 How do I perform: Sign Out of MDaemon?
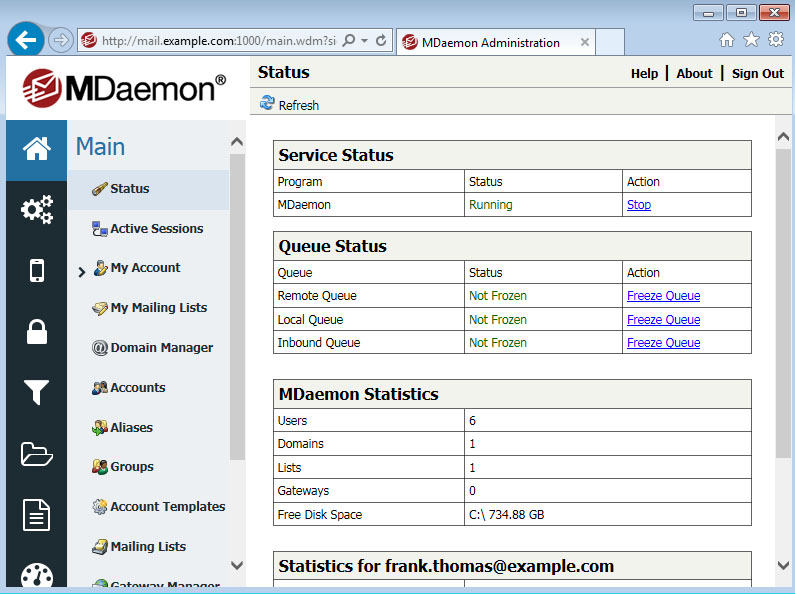[x=757, y=74]
